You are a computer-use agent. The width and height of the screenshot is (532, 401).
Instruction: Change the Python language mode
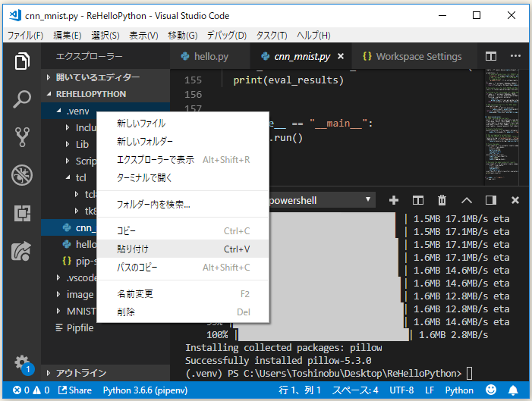click(x=459, y=390)
